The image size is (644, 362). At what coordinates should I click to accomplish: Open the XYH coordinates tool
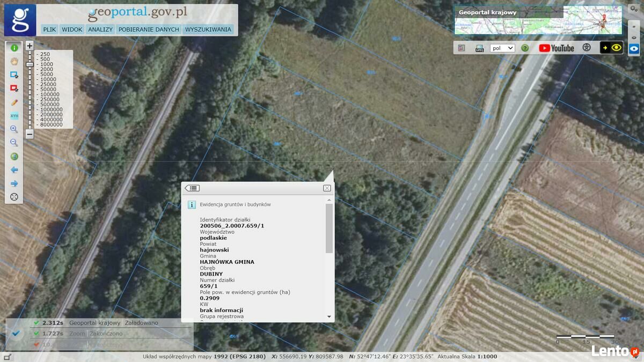tap(14, 115)
